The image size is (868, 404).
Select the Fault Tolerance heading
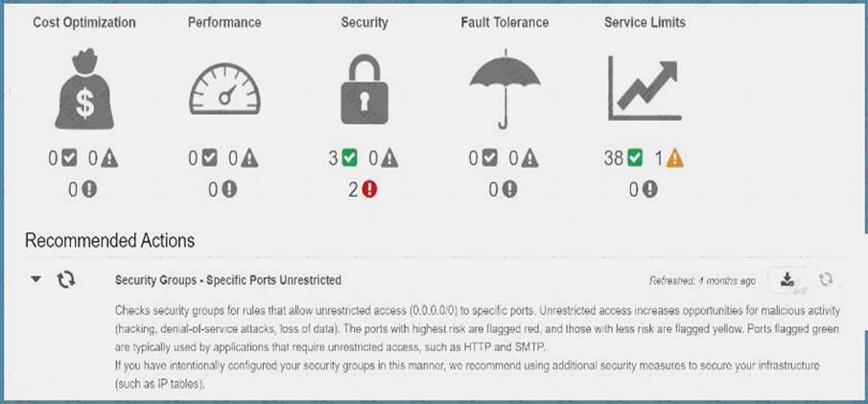pos(504,23)
